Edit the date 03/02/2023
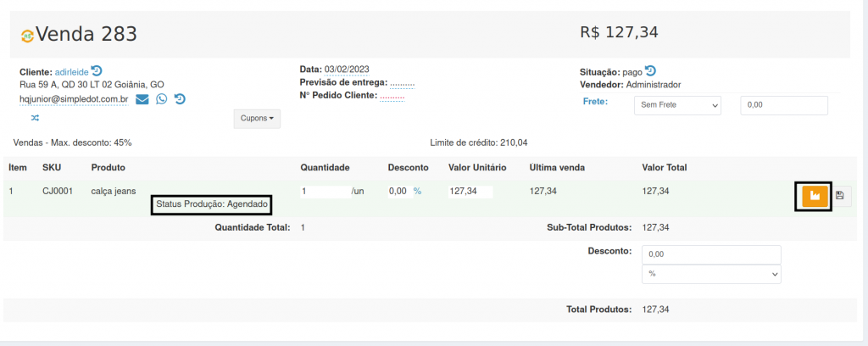The height and width of the screenshot is (346, 868). point(347,69)
